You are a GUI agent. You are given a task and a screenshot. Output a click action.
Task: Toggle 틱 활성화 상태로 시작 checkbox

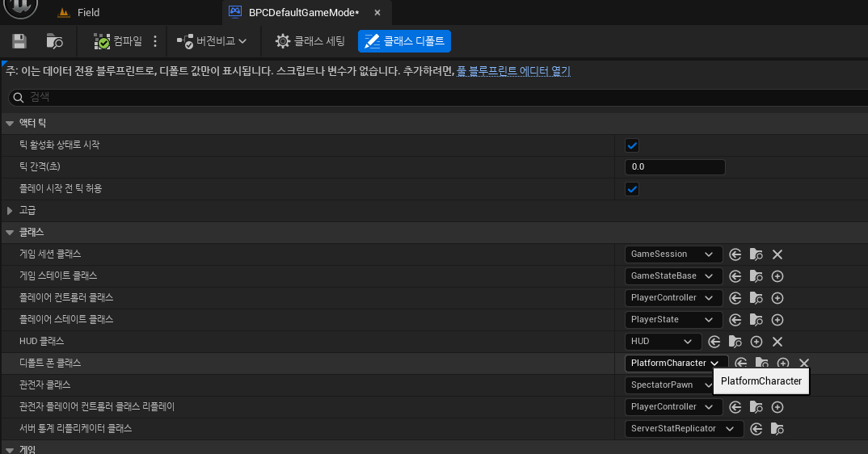pos(632,145)
